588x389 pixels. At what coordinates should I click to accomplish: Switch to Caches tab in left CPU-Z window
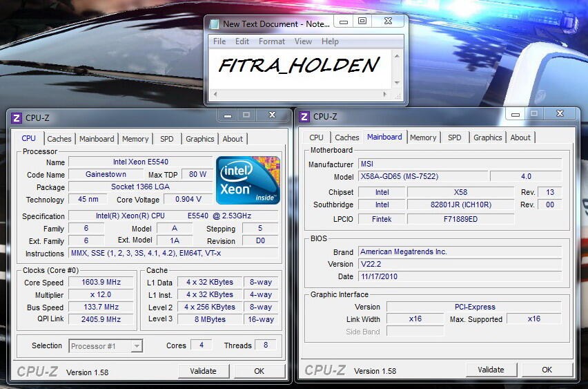[x=59, y=139]
